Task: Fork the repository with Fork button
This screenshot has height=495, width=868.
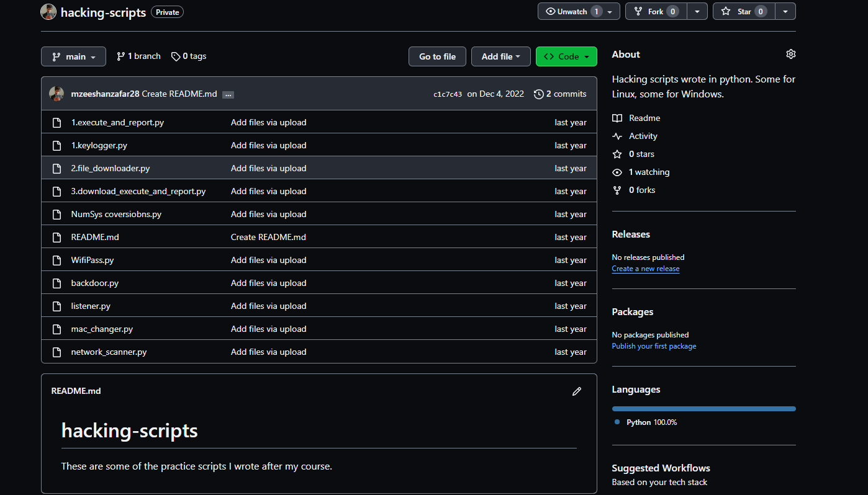Action: (656, 11)
